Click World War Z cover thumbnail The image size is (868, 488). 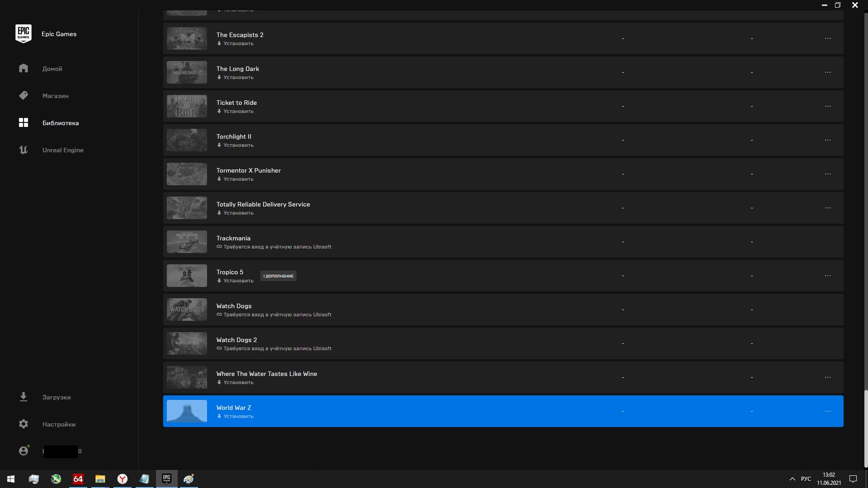point(187,411)
